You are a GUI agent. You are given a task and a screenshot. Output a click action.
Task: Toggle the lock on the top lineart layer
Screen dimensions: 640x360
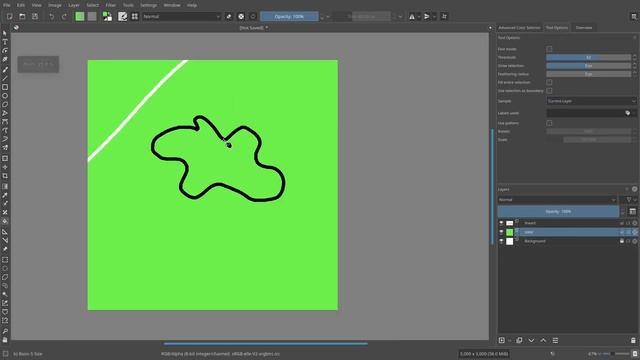[622, 223]
